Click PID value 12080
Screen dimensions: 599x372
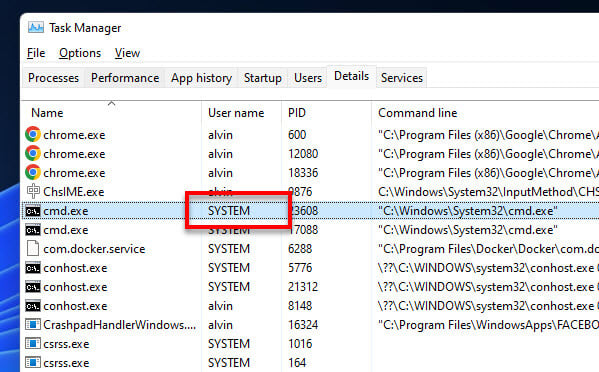303,154
